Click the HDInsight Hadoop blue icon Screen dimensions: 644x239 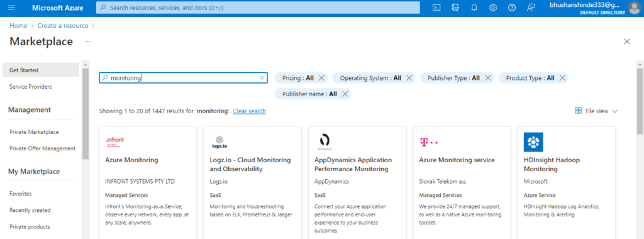coord(533,142)
